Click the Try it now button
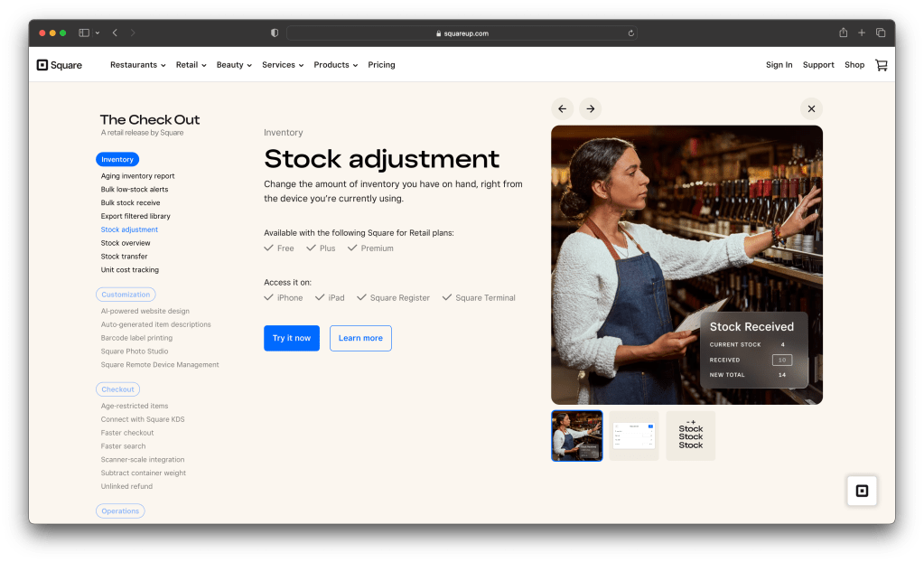 click(x=291, y=338)
